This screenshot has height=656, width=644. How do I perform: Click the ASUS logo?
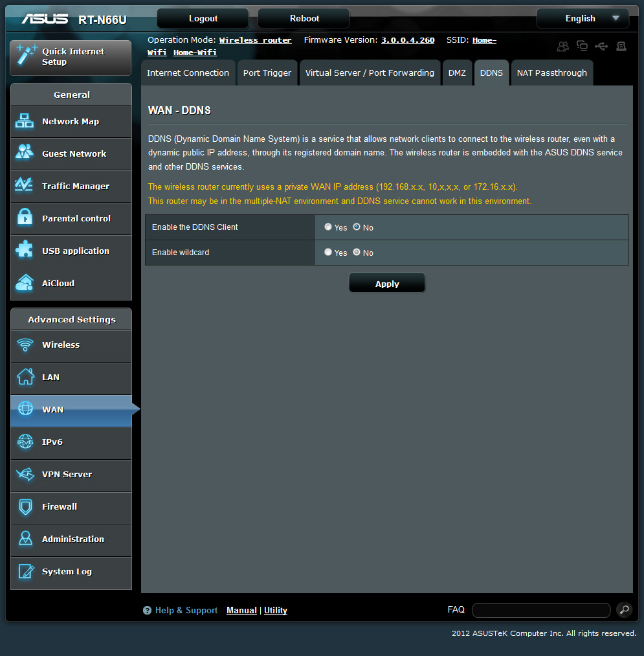click(x=45, y=19)
